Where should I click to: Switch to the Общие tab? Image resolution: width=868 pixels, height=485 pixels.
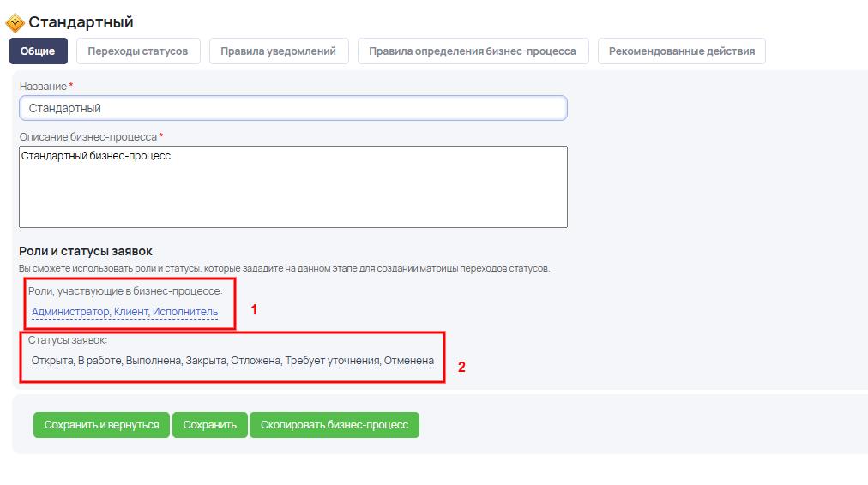tap(38, 51)
